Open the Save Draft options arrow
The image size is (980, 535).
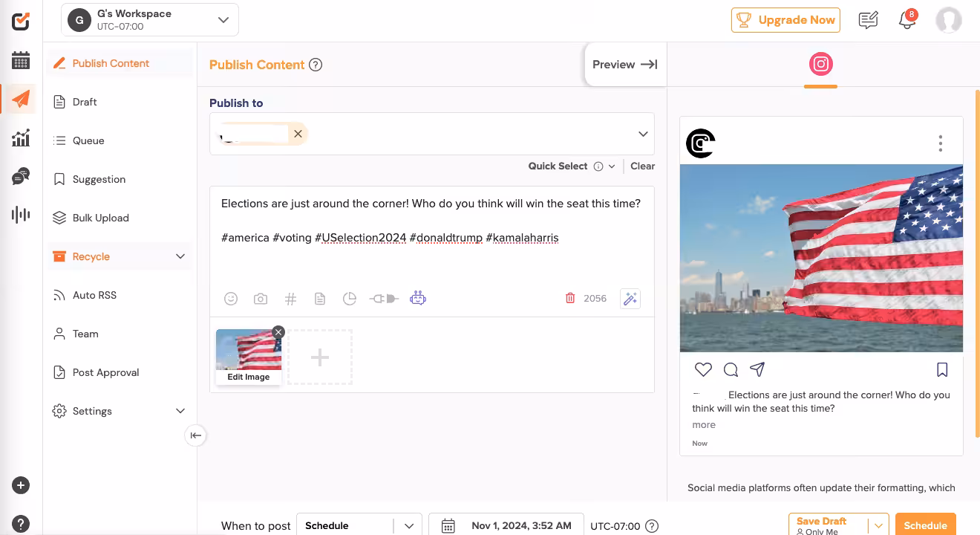pos(879,525)
